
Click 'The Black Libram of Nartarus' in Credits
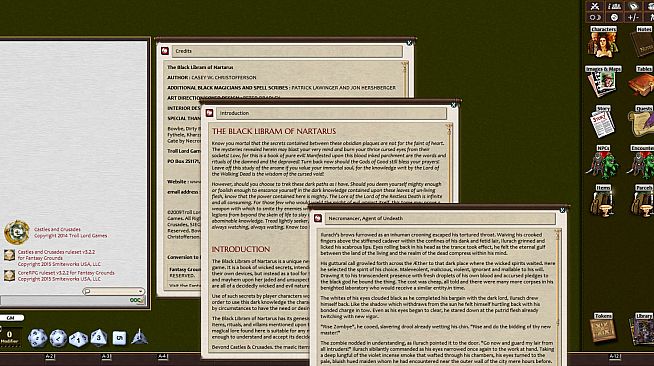[200, 67]
